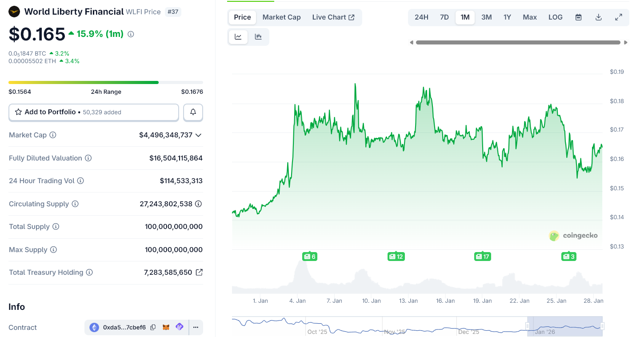Open the calendar date range picker
644x337 pixels.
pos(578,17)
